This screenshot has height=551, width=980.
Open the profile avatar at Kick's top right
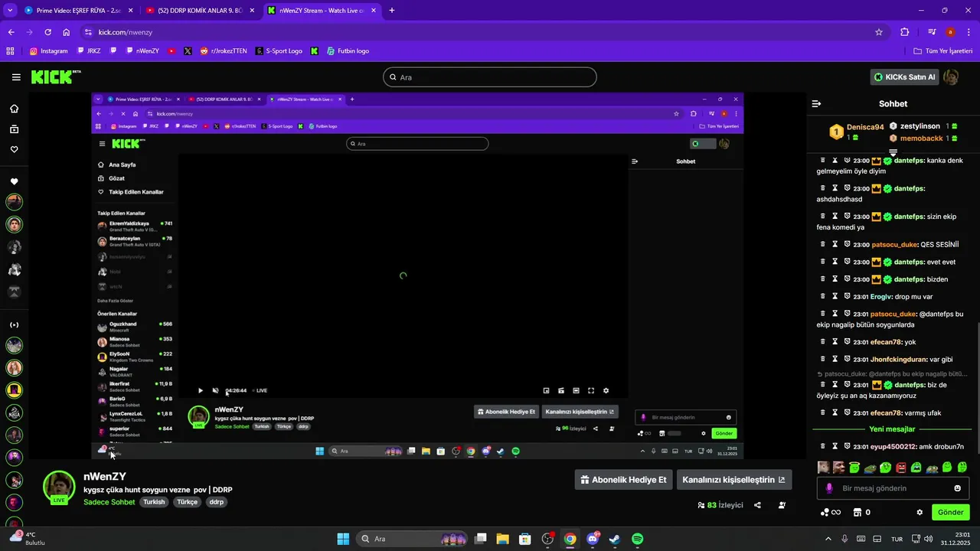(951, 77)
